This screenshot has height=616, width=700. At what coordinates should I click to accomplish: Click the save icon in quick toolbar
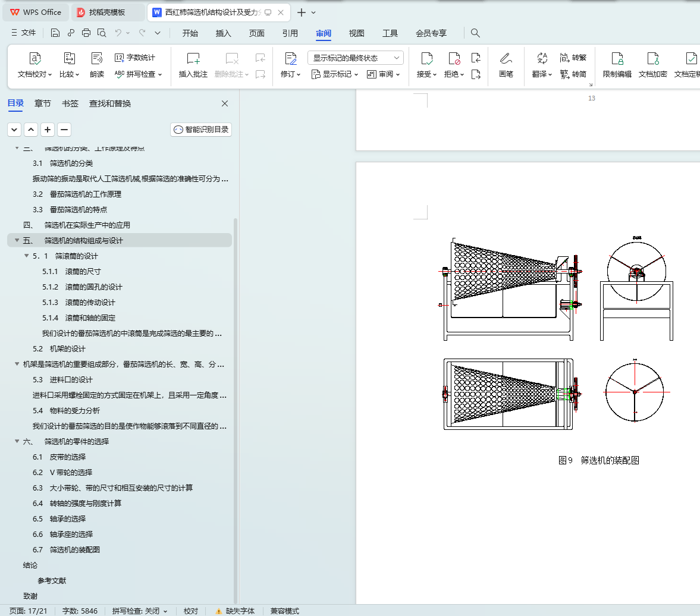click(55, 33)
